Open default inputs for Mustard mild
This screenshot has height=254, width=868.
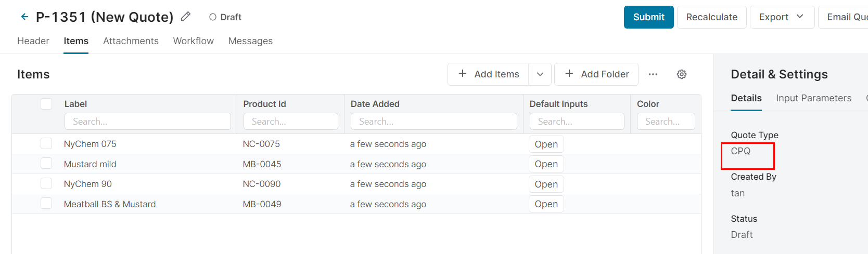point(546,164)
